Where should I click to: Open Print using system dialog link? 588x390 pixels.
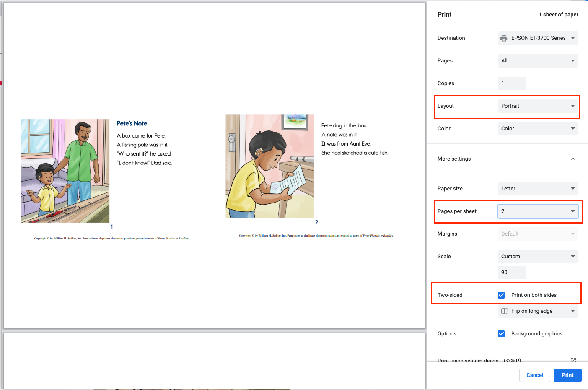[479, 361]
